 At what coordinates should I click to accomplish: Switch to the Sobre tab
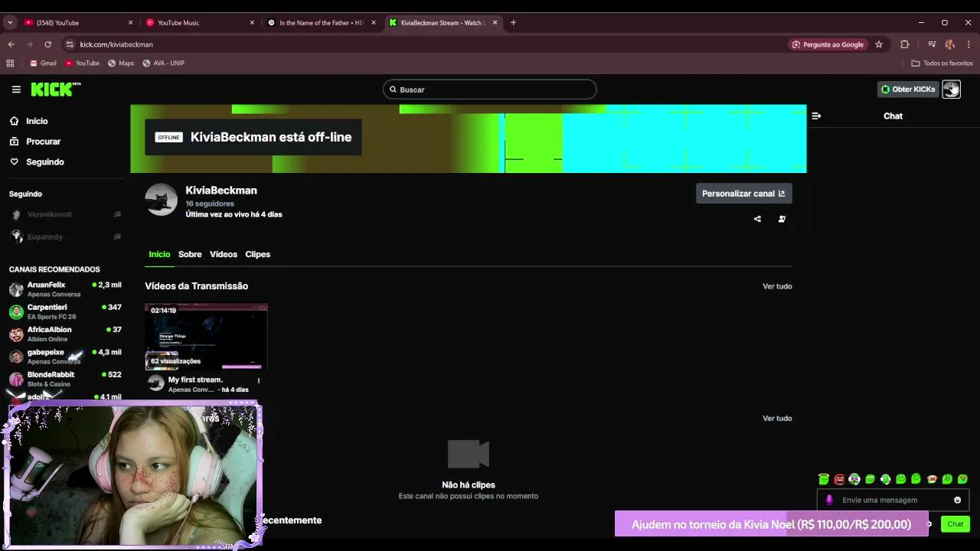[190, 254]
